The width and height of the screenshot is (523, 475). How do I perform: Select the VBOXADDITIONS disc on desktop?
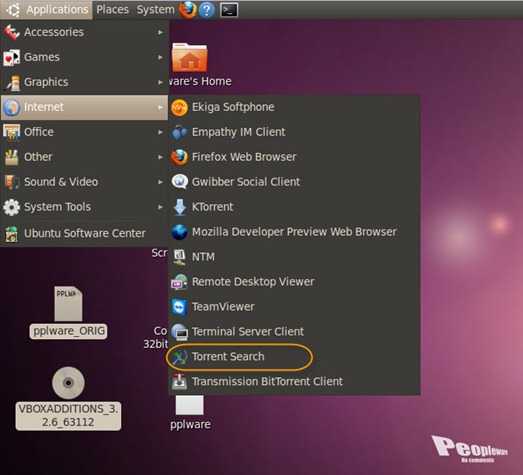tap(68, 399)
